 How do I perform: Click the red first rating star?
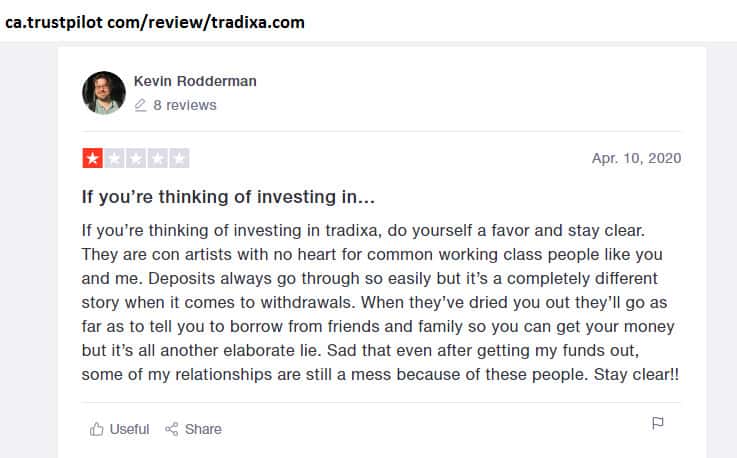[92, 158]
